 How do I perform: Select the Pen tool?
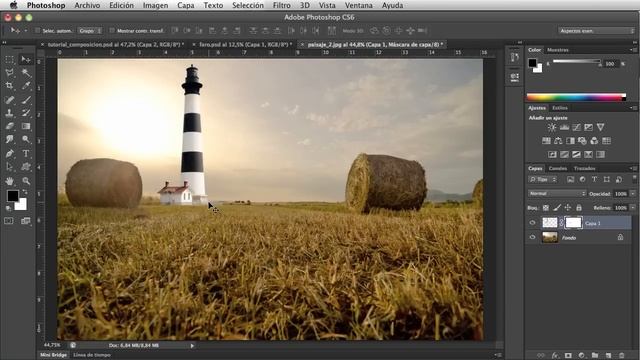(x=9, y=153)
